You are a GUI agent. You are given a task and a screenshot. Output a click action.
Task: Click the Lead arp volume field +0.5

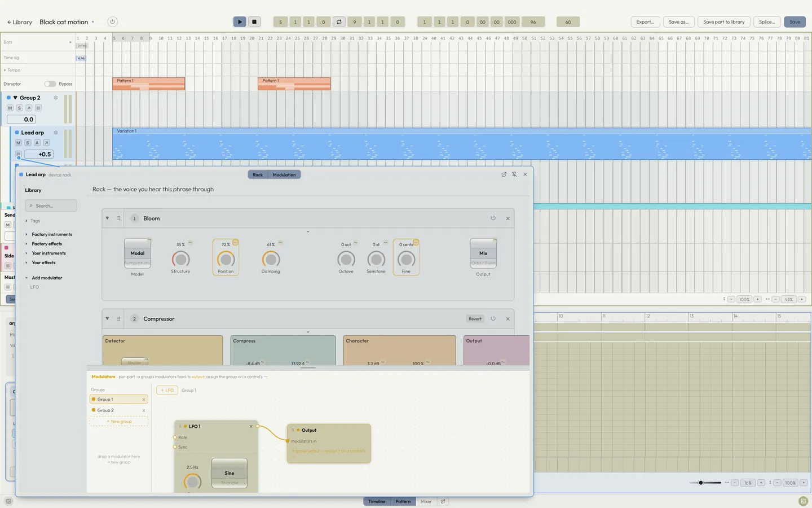39,154
